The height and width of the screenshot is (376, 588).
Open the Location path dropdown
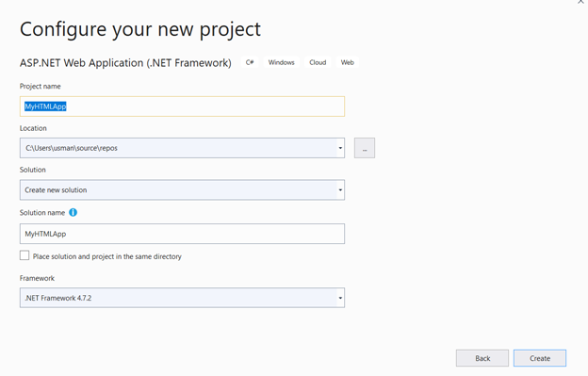point(340,148)
